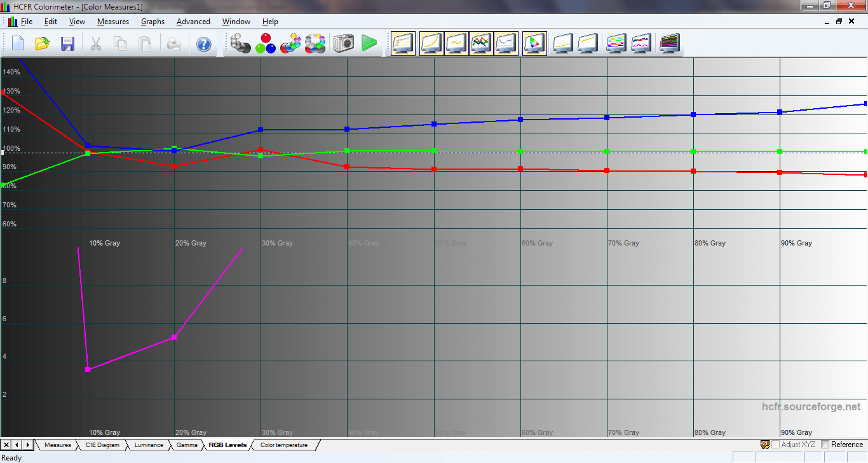The width and height of the screenshot is (868, 463).
Task: Open the CIE diagram monitor toolbar icon
Action: click(x=534, y=44)
